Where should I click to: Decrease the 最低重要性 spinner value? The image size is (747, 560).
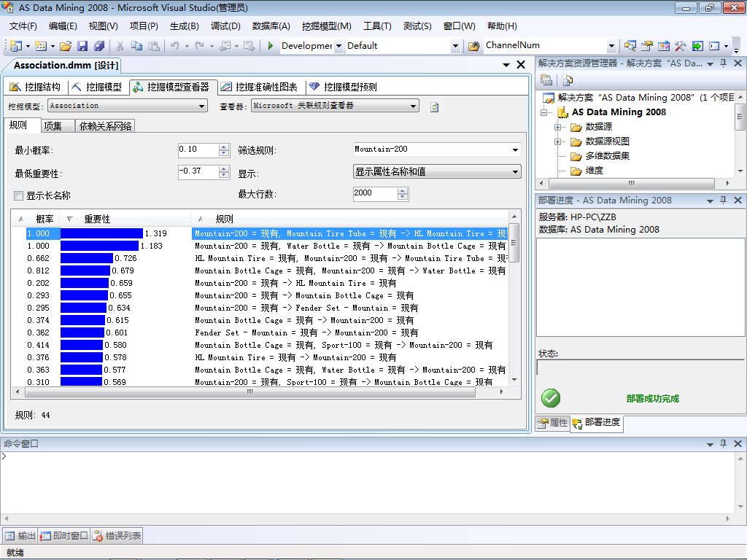[224, 175]
